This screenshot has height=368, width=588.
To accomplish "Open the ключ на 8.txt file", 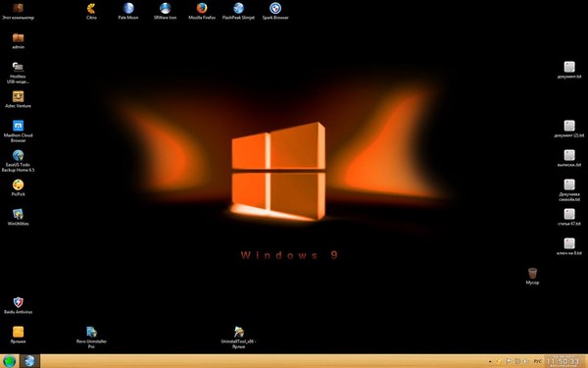I will click(569, 246).
